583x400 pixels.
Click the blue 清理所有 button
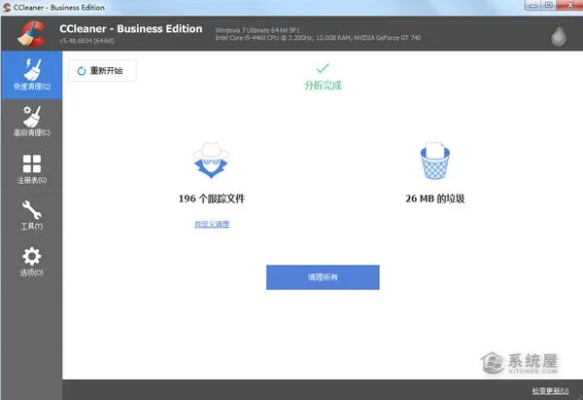pos(323,277)
